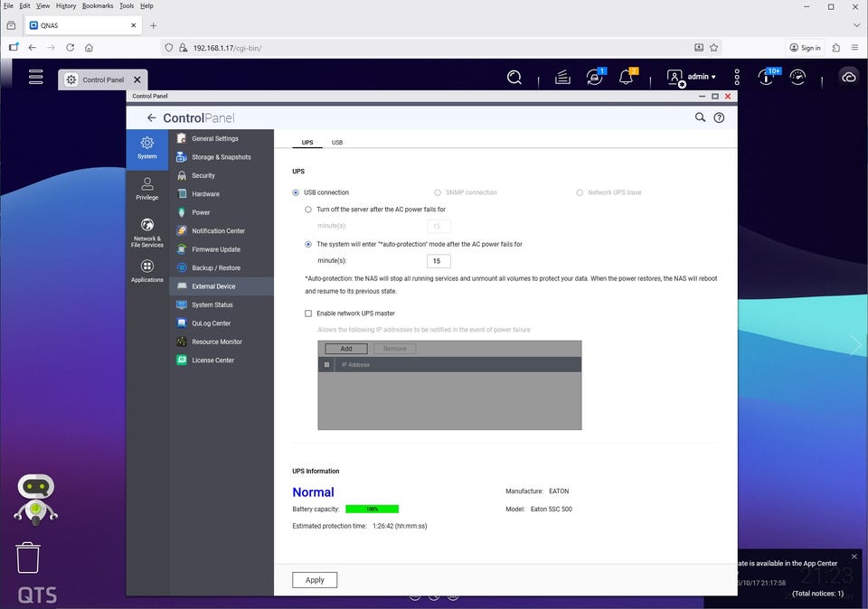This screenshot has width=868, height=609.
Task: Select the Privilege category icon
Action: [x=146, y=188]
